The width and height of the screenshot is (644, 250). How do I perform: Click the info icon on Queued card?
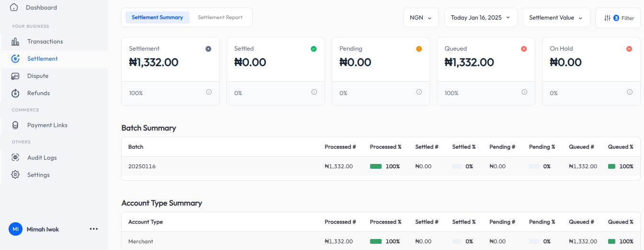[x=524, y=92]
